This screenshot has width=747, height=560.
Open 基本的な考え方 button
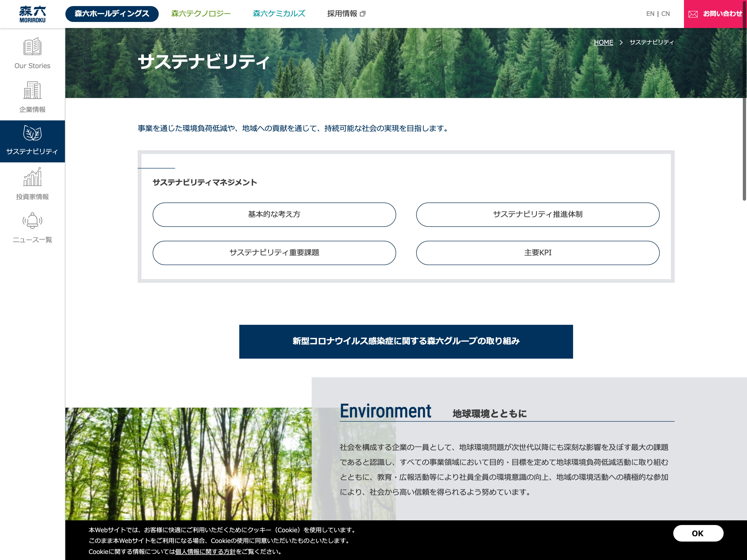click(274, 214)
